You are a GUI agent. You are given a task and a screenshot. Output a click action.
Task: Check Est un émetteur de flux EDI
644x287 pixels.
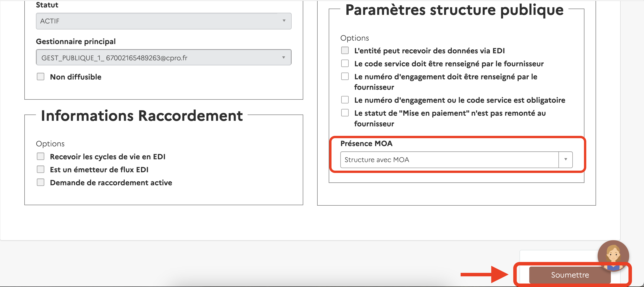[x=41, y=169]
